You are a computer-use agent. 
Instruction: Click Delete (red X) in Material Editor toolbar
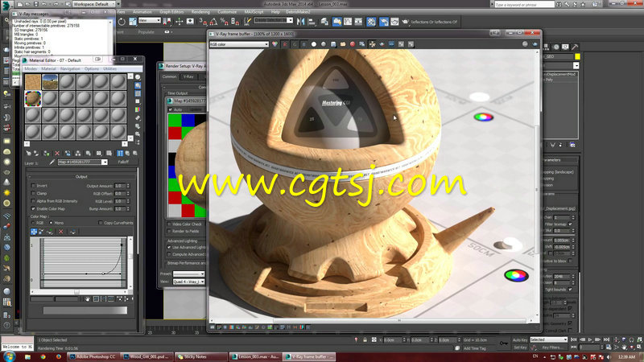click(57, 153)
